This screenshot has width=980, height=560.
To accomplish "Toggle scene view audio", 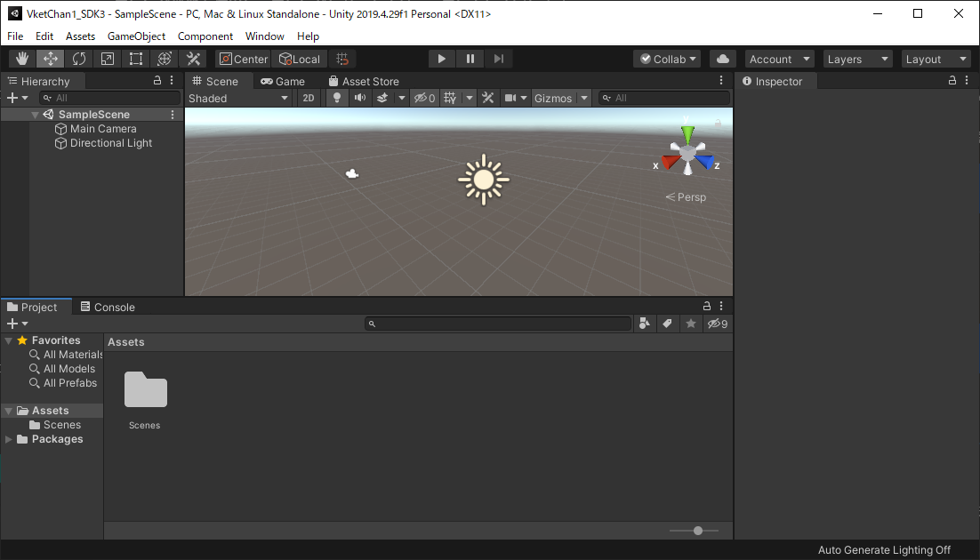I will tap(359, 98).
